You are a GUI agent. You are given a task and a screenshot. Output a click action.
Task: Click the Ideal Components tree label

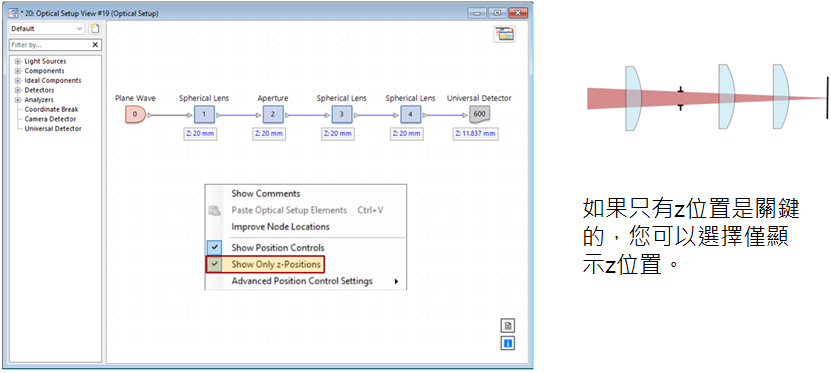[53, 81]
